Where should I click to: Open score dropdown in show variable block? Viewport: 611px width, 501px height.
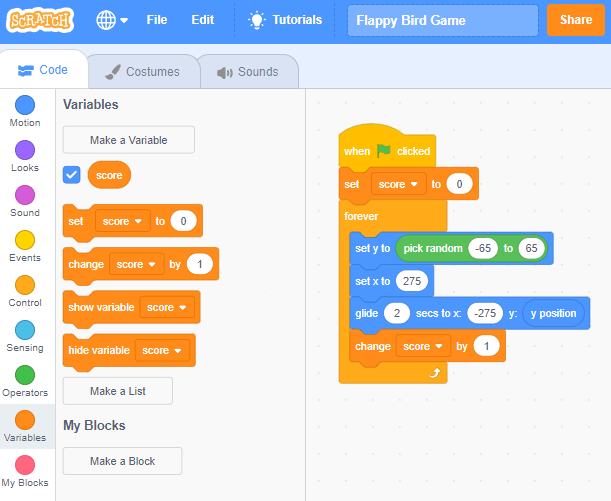click(166, 308)
